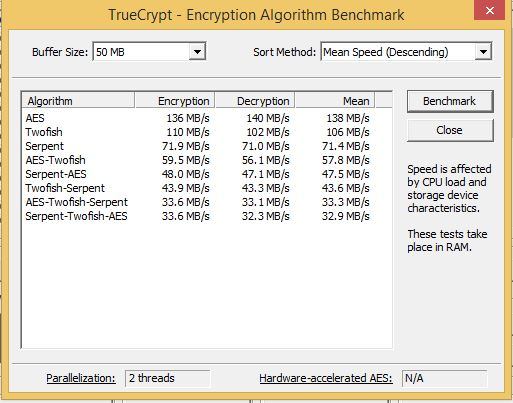The height and width of the screenshot is (403, 513).
Task: Sort by the Mean column header
Action: click(335, 101)
